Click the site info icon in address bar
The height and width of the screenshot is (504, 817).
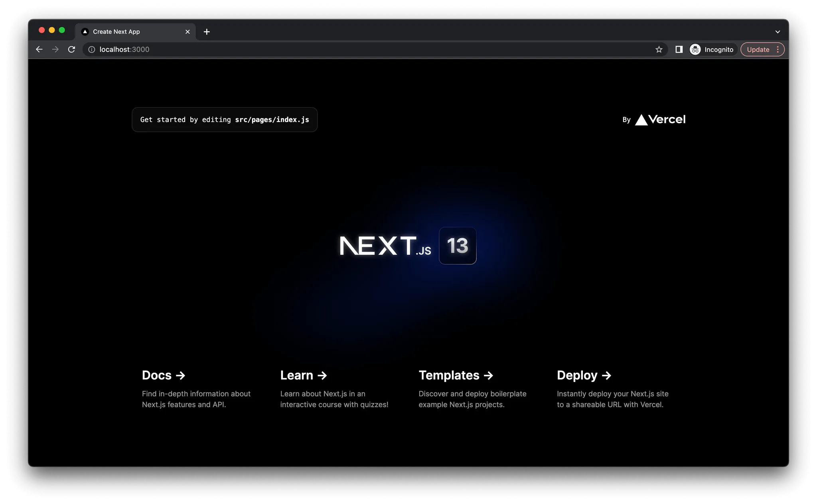click(92, 49)
